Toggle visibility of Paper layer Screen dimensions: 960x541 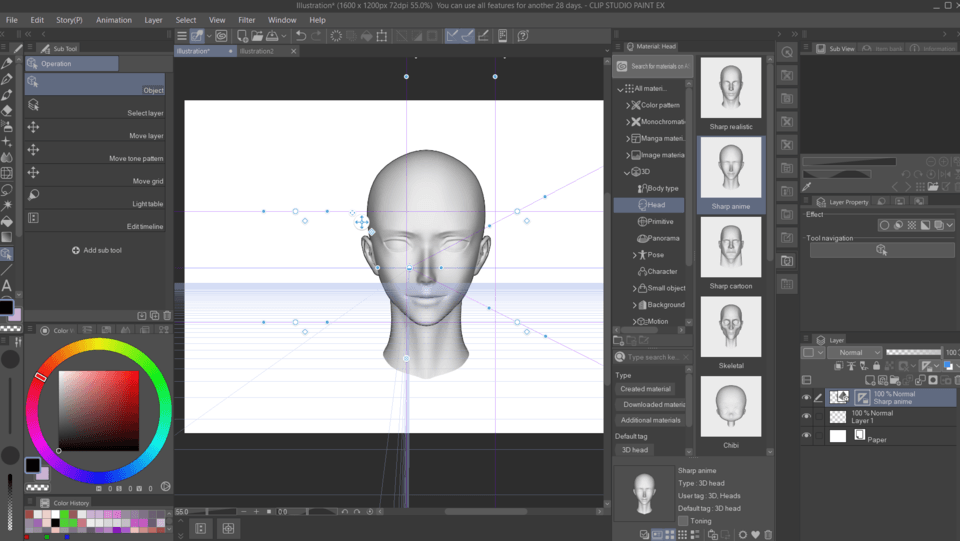pos(806,436)
